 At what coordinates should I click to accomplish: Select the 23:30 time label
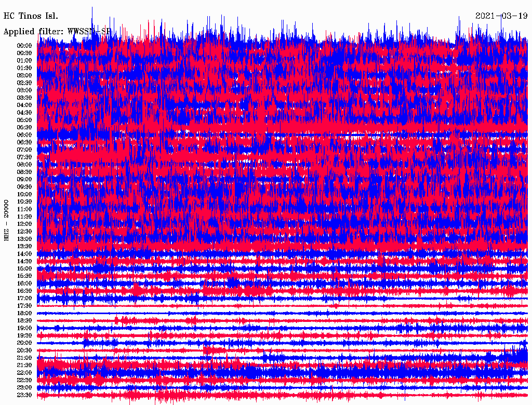pos(24,395)
